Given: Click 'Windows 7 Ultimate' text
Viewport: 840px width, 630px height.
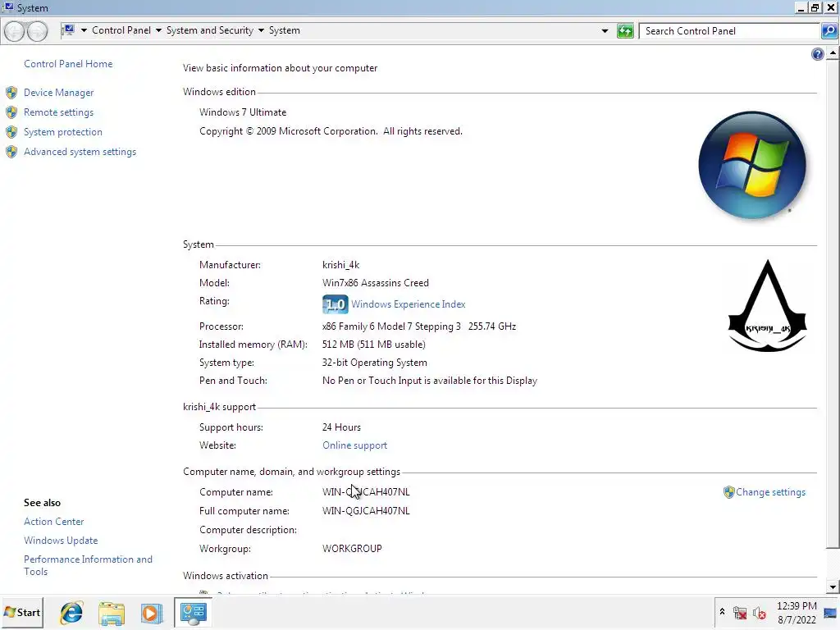Looking at the screenshot, I should [243, 112].
